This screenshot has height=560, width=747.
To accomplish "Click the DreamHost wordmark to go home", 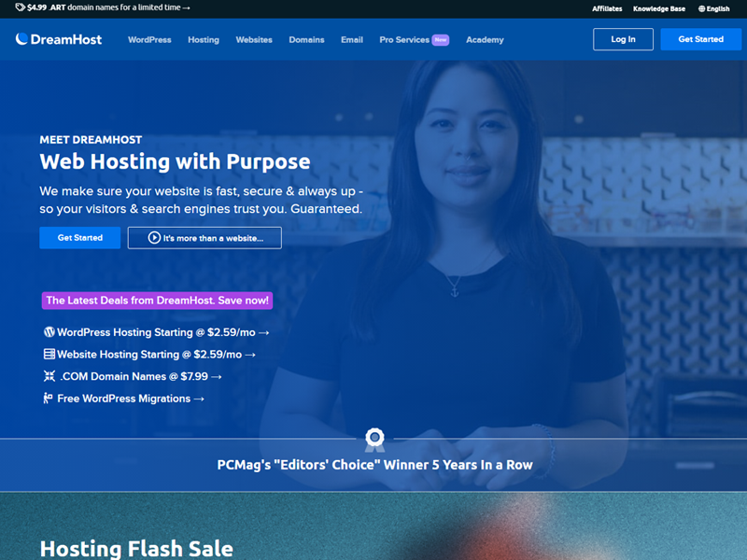I will [x=65, y=39].
